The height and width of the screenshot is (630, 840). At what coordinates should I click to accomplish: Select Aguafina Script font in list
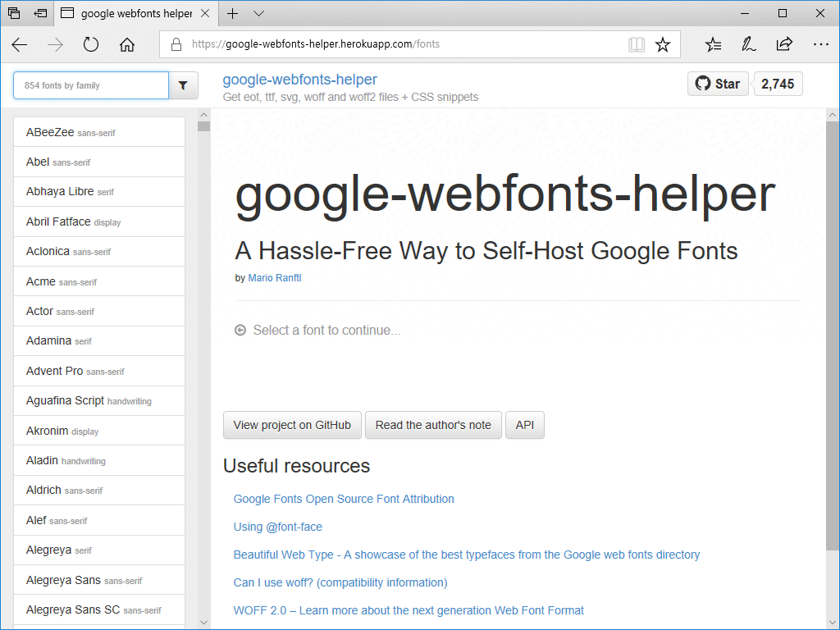[x=99, y=400]
